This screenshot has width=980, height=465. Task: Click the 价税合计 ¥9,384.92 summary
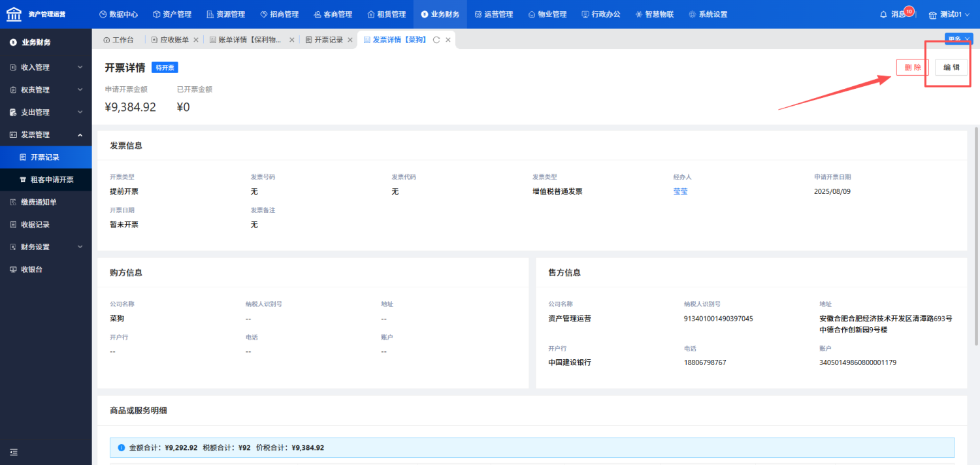290,448
